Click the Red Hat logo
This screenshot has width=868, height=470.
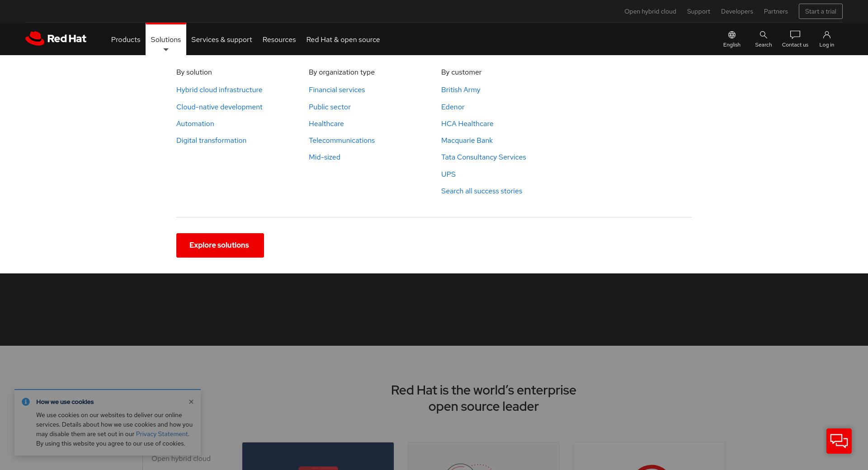pos(56,39)
